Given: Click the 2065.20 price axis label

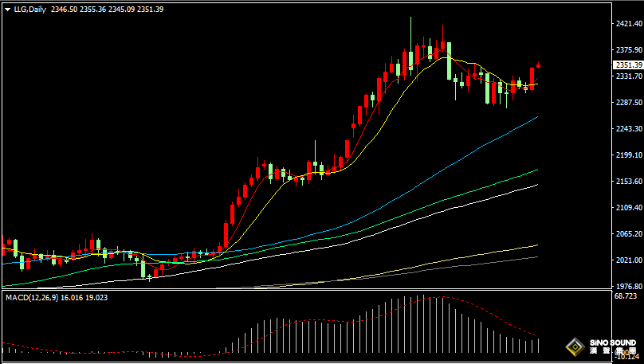Looking at the screenshot, I should coord(628,234).
